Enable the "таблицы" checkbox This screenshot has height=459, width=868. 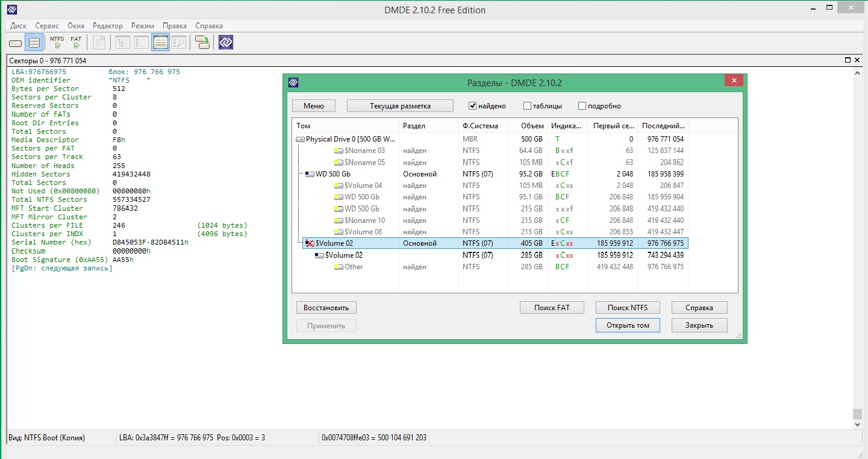point(528,106)
